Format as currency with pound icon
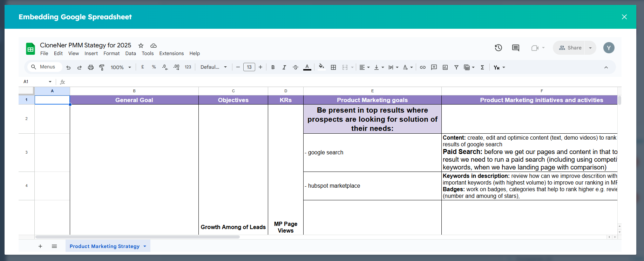 143,67
